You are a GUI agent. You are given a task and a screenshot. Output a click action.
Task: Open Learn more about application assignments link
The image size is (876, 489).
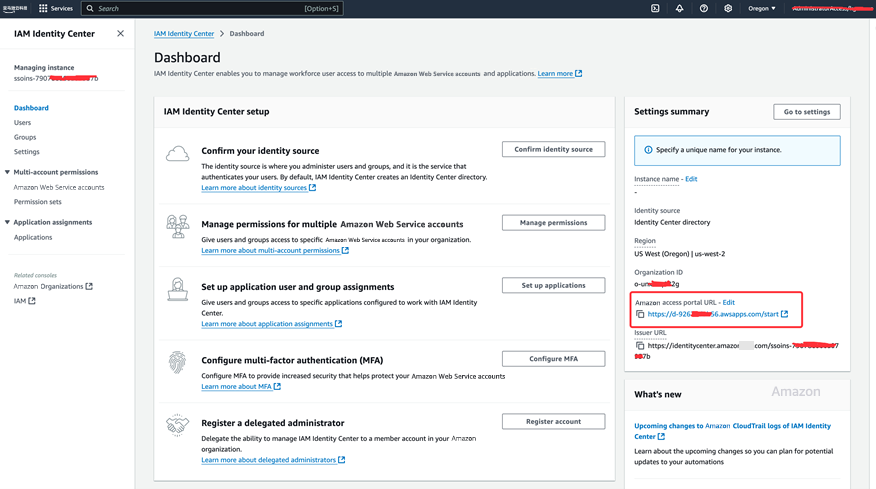pyautogui.click(x=272, y=324)
